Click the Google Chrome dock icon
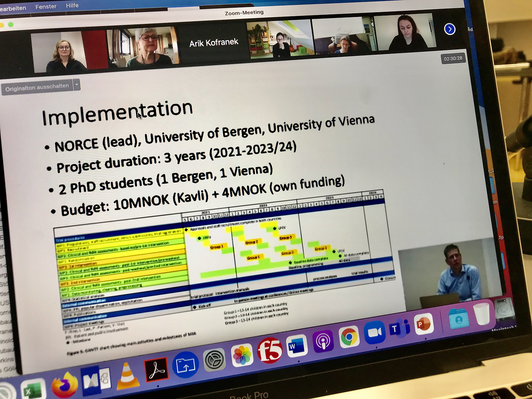Screen dimensions: 532x399 [x=349, y=337]
